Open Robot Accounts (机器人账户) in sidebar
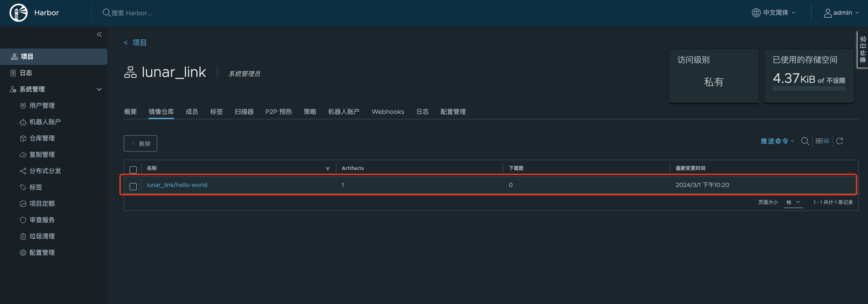 pyautogui.click(x=45, y=122)
